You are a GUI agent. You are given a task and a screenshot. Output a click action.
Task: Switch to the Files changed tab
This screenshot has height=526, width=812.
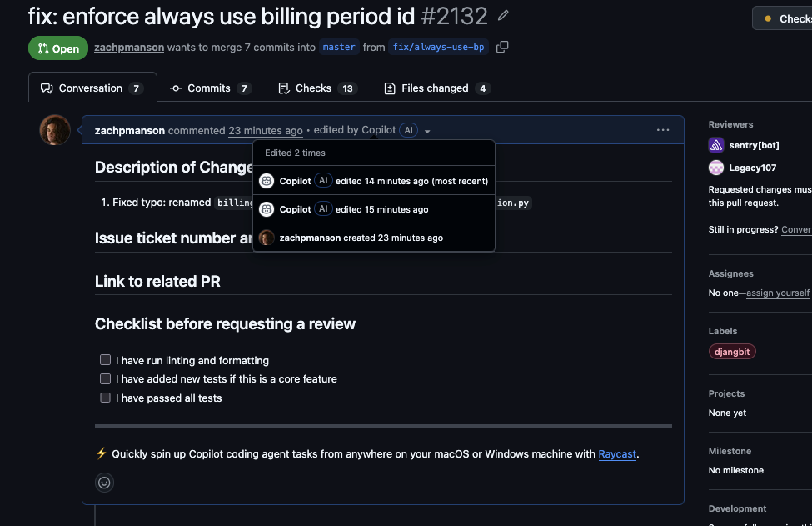[x=436, y=88]
